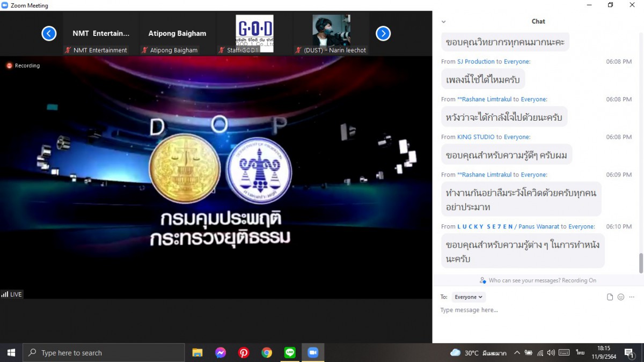Click message หวังว่าจะได้กำลังใจไปด้วยนะครับ

504,117
